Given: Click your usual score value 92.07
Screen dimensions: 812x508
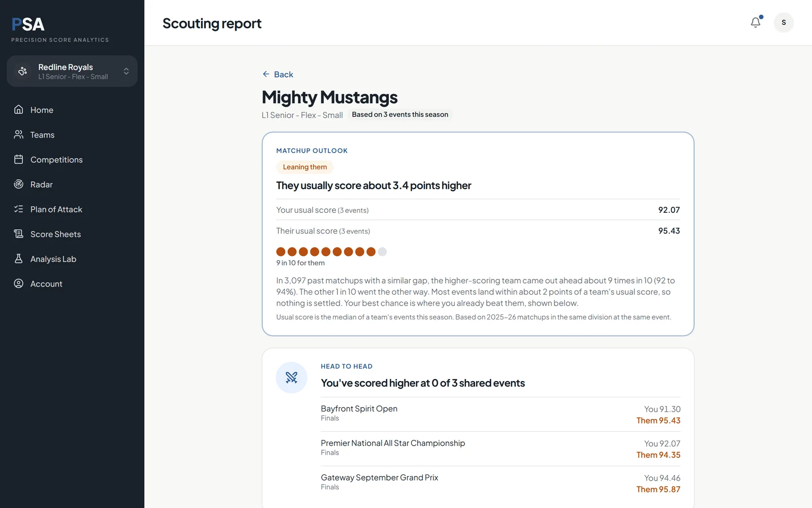Looking at the screenshot, I should coord(669,210).
